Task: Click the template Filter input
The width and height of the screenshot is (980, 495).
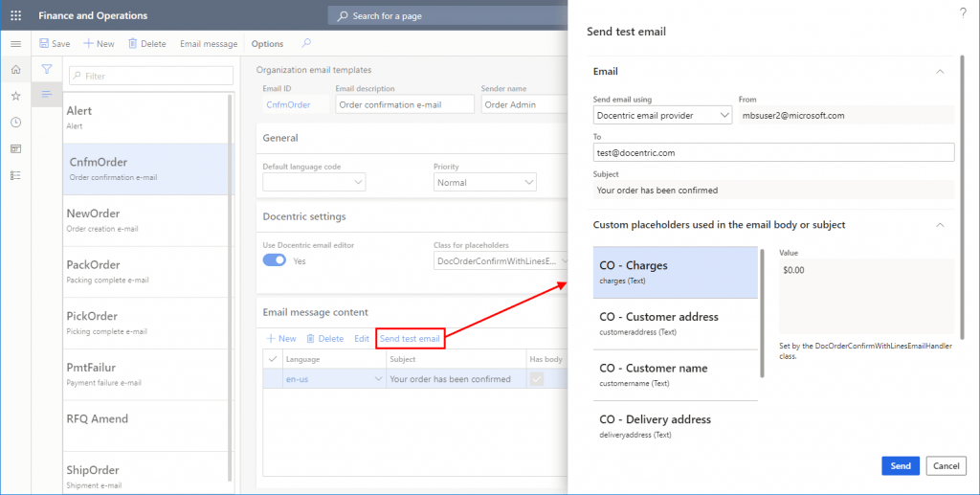Action: tap(151, 76)
